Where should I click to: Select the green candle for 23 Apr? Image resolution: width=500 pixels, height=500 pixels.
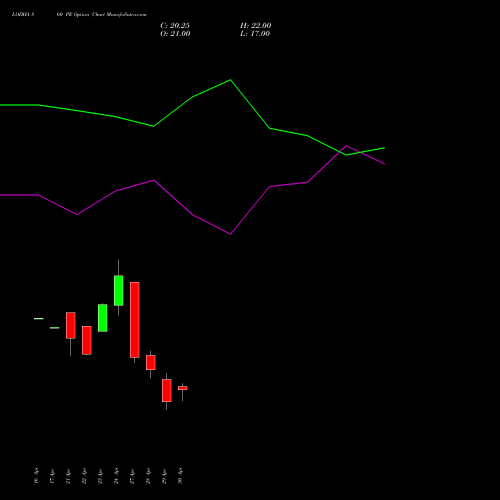[103, 318]
